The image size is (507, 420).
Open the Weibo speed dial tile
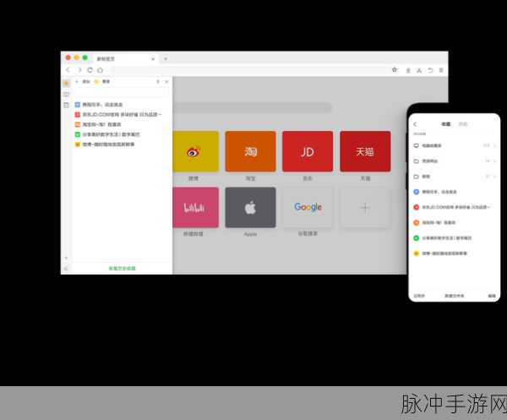click(x=196, y=151)
